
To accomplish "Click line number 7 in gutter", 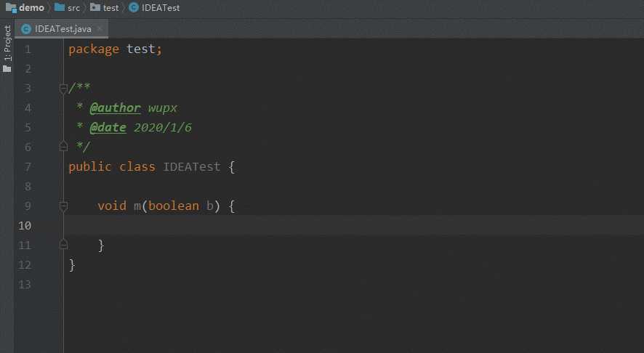I will 28,166.
